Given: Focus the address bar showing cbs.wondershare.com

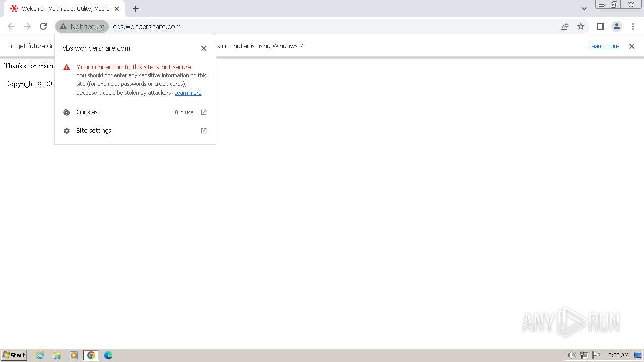Looking at the screenshot, I should pos(332,26).
